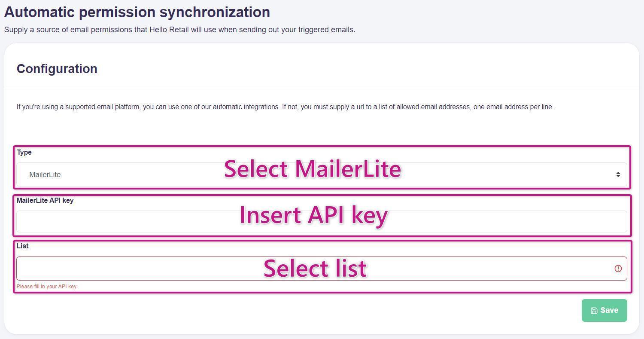The image size is (644, 339).
Task: Open the List selection field
Action: (x=129, y=269)
